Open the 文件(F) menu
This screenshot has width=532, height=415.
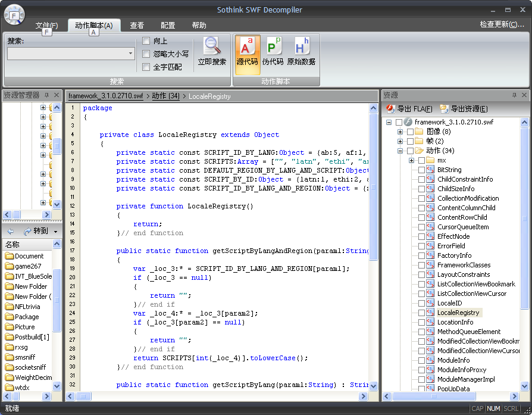tap(47, 25)
